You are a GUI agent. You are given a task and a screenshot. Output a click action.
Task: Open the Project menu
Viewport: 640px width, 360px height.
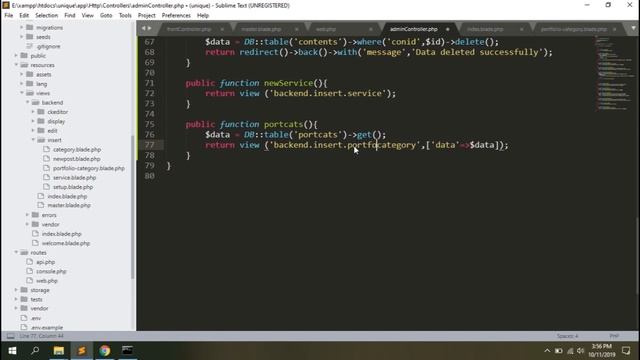147,16
